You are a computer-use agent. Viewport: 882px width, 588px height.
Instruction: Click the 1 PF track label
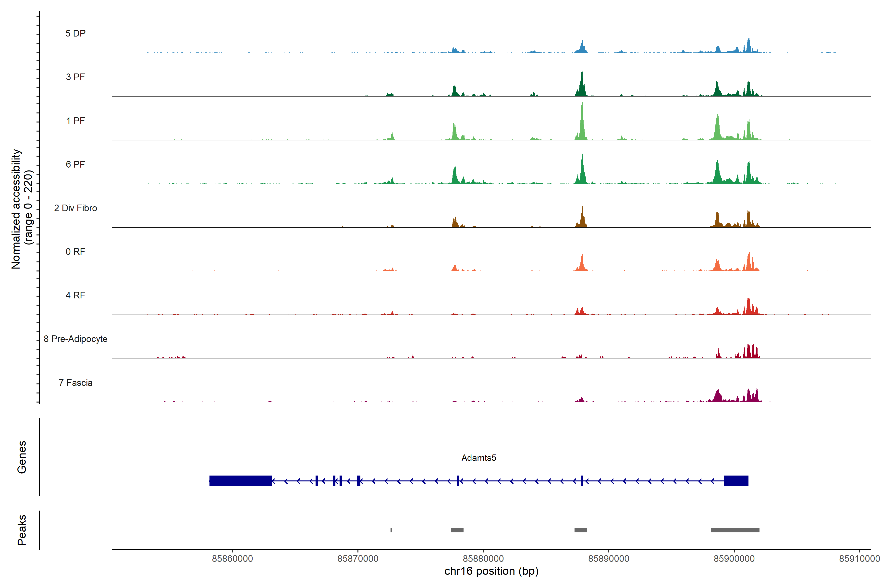point(75,121)
